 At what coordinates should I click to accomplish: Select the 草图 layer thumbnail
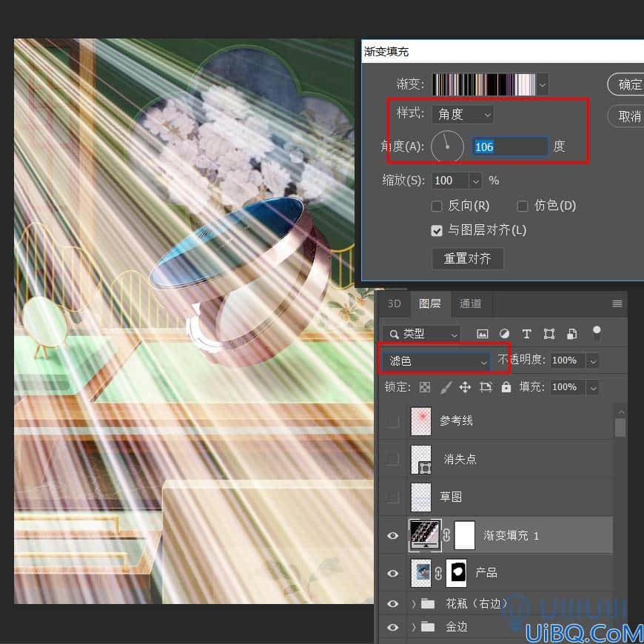[421, 497]
